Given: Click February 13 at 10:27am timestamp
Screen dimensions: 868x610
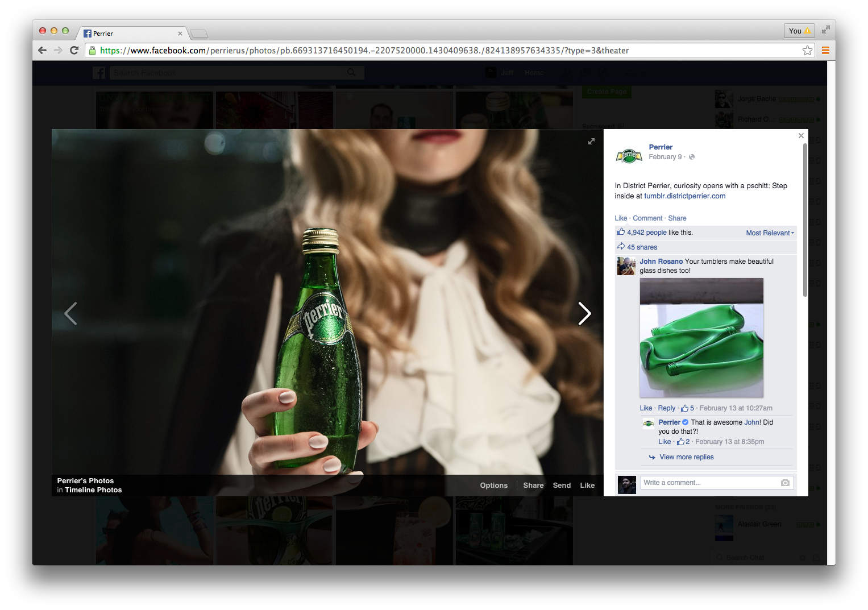Looking at the screenshot, I should (736, 408).
